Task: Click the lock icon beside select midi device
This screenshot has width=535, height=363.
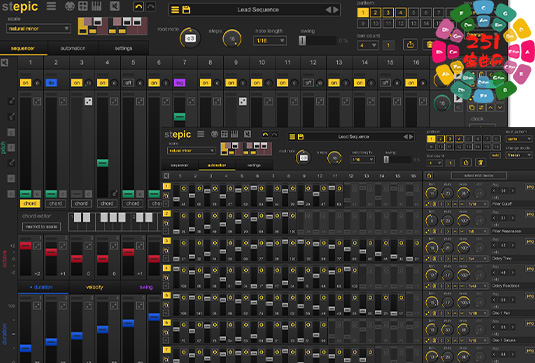Action: 430,176
